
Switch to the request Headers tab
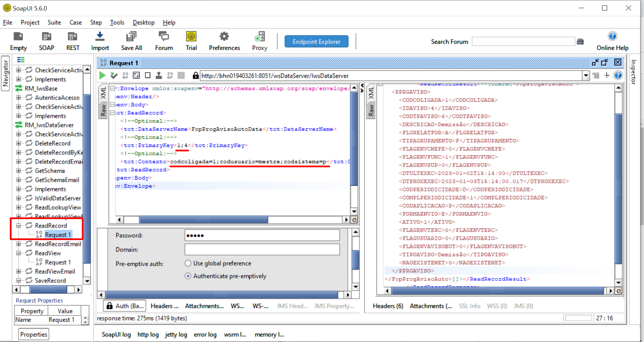point(164,306)
